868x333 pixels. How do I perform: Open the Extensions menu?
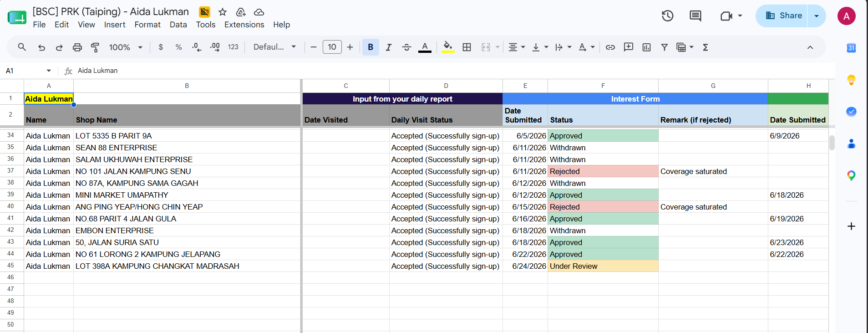(244, 25)
